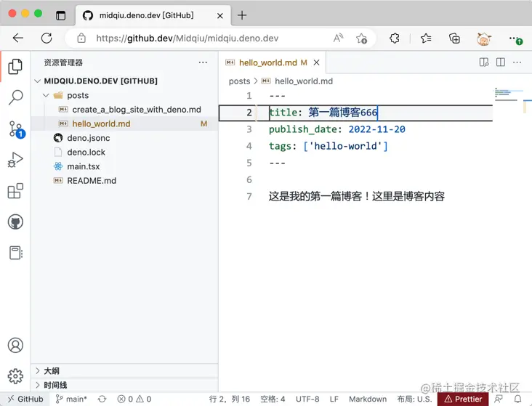Viewport: 532px width, 406px height.
Task: Click the address bar URL field
Action: pyautogui.click(x=188, y=38)
